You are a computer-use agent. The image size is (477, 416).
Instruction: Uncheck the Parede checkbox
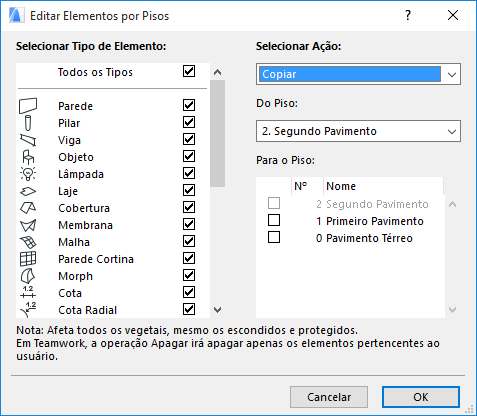click(x=189, y=105)
